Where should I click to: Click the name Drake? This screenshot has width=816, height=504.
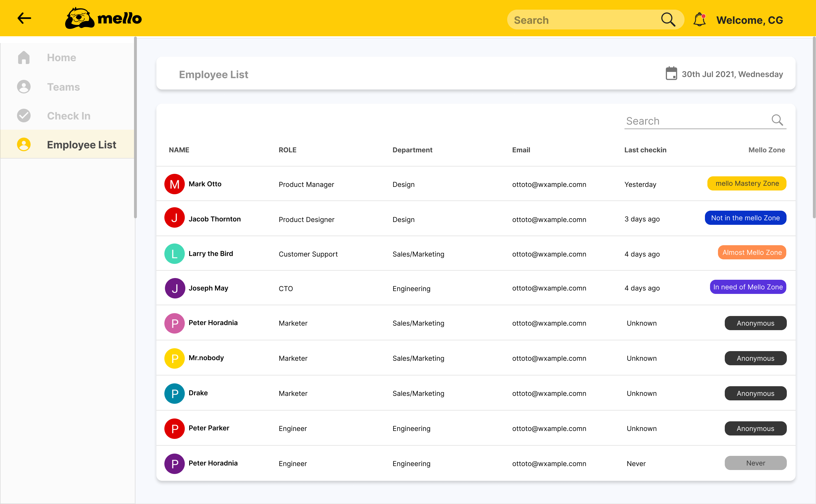[198, 393]
